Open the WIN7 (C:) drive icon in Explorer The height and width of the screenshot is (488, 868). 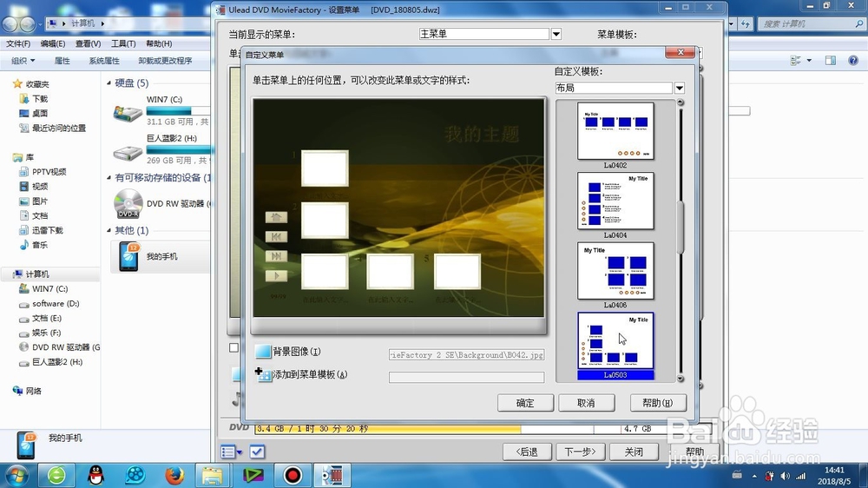[128, 114]
